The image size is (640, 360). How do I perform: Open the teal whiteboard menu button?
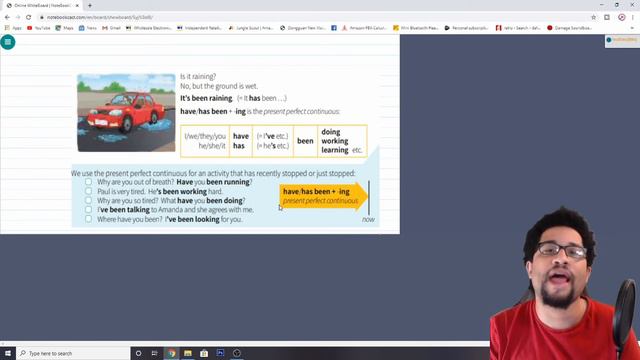tap(8, 42)
